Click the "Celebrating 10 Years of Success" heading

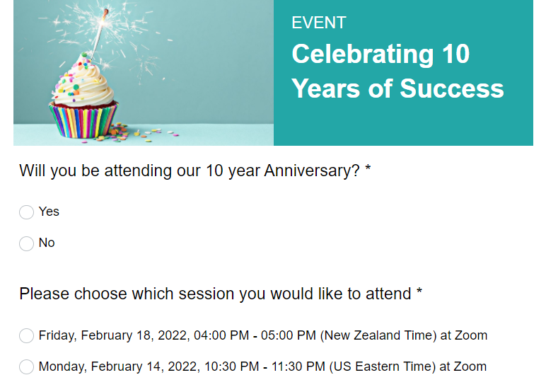click(x=397, y=71)
